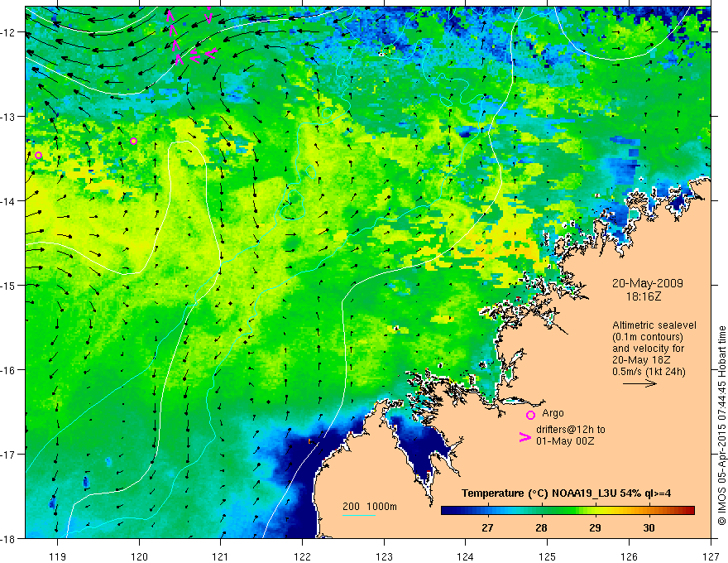Click the drifters@12h legend text
This screenshot has width=728, height=563.
[x=571, y=435]
